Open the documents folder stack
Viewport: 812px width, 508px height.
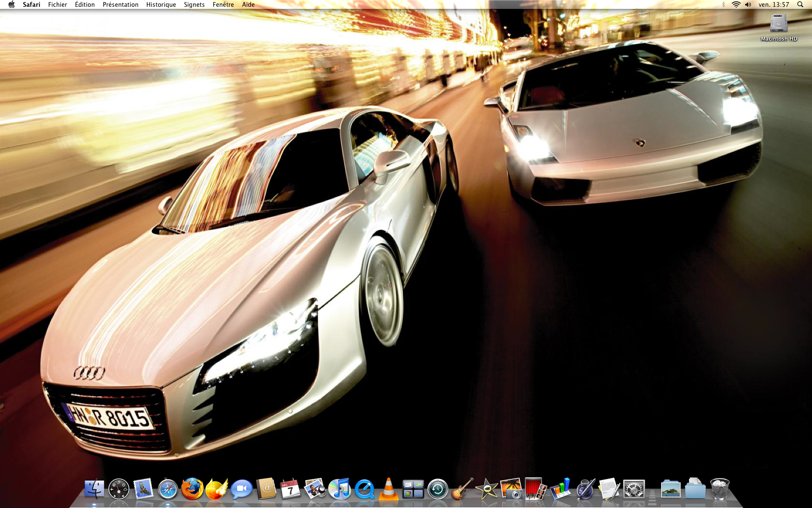click(x=695, y=489)
